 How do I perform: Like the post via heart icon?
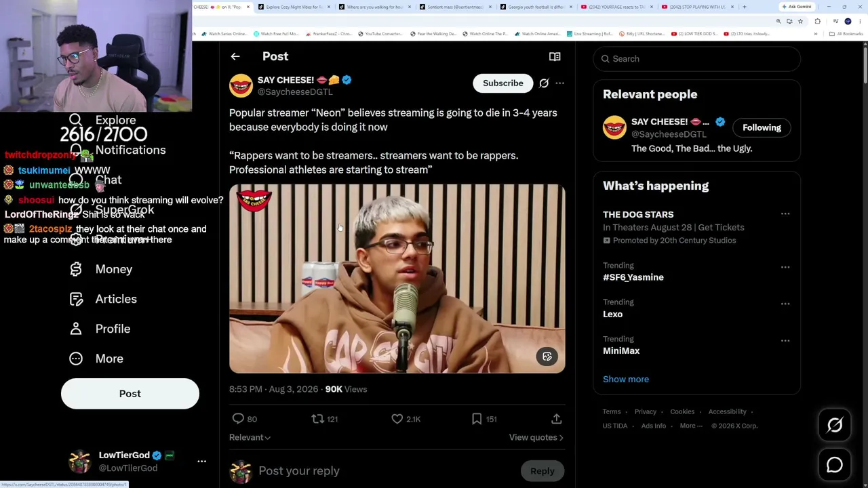397,419
